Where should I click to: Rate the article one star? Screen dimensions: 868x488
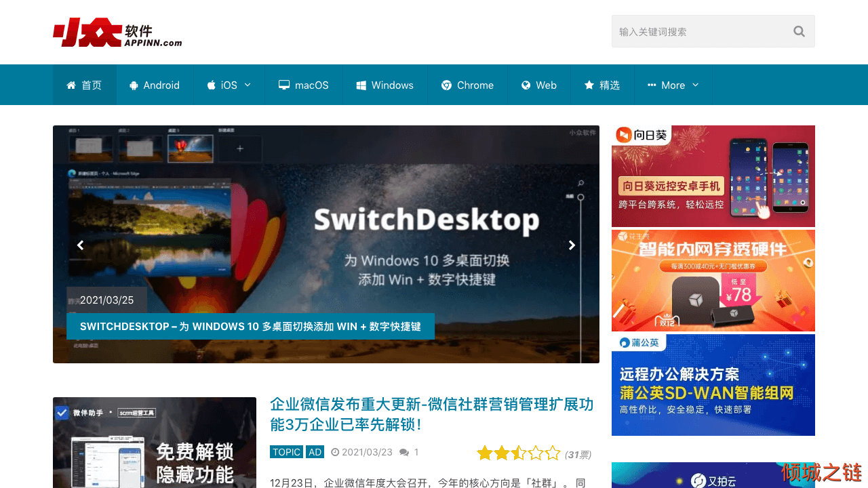pyautogui.click(x=484, y=453)
